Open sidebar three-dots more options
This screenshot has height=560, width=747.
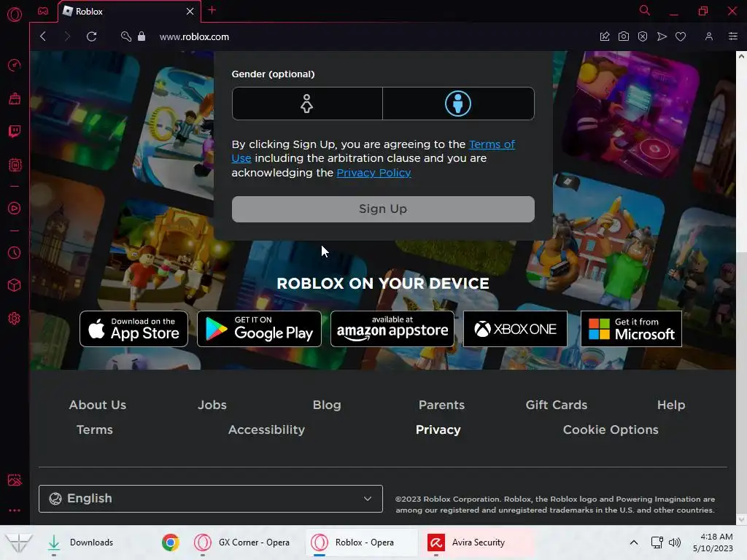[x=15, y=510]
